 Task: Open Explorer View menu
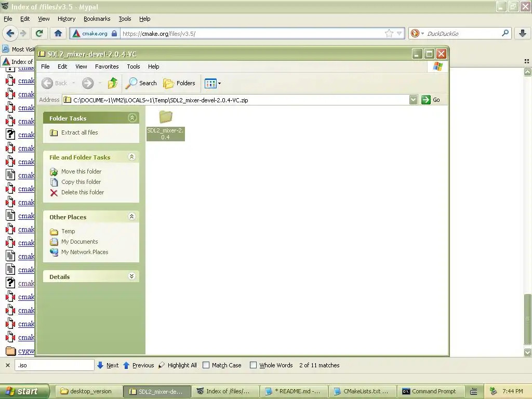pyautogui.click(x=81, y=66)
